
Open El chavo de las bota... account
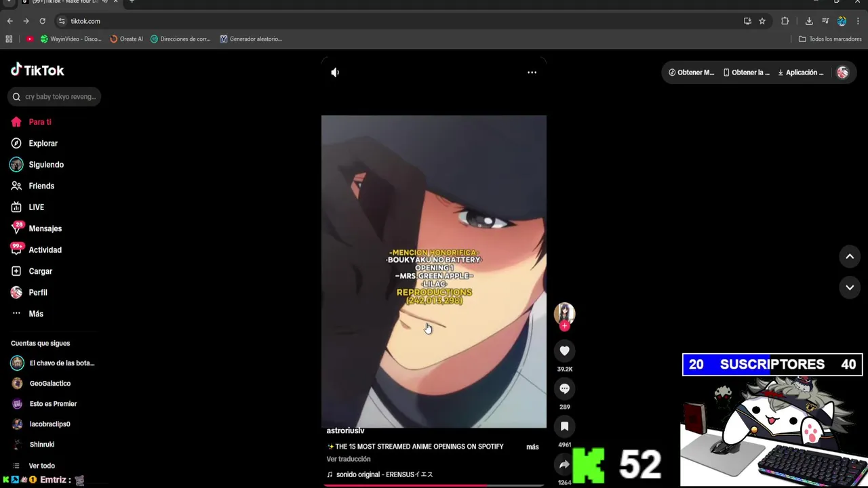(53, 363)
